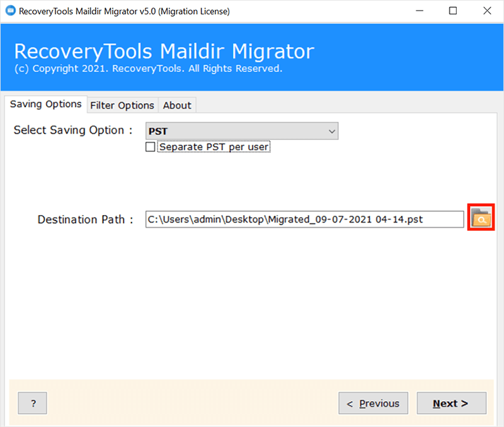Open the Select Saving Option dropdown

pyautogui.click(x=242, y=131)
